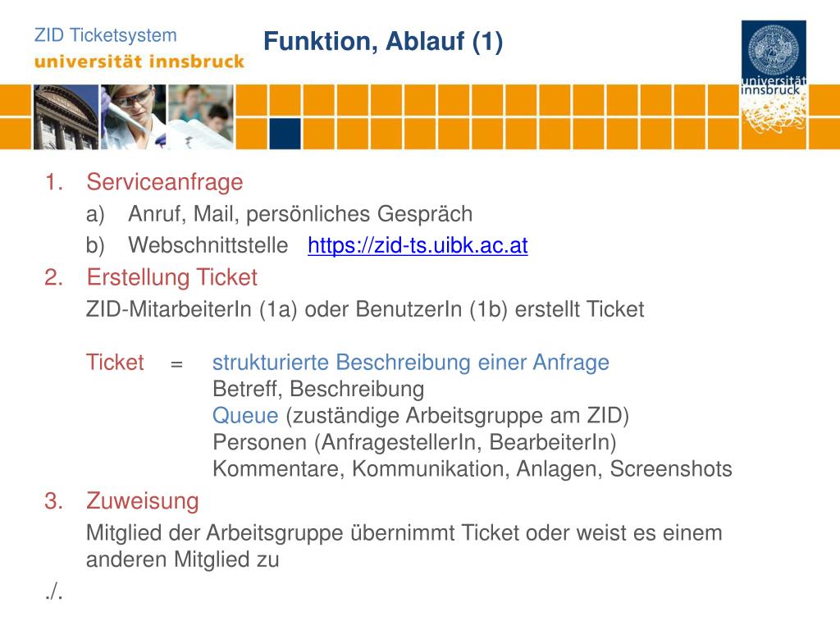Select the lab researcher with pipette photo
The height and width of the screenshot is (630, 840).
(134, 116)
